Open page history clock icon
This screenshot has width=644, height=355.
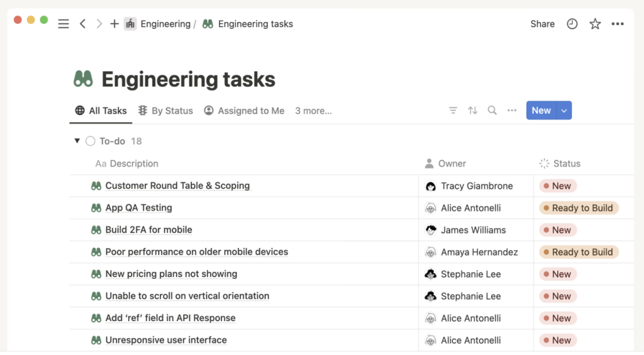coord(572,24)
